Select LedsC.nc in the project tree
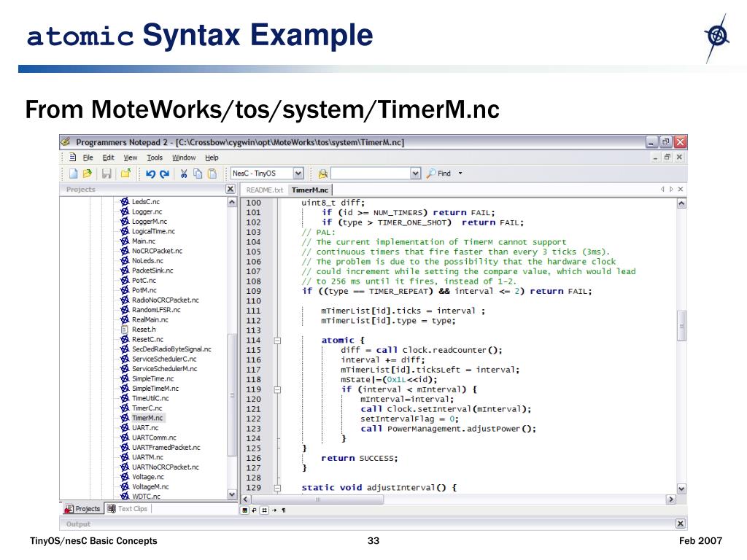The width and height of the screenshot is (747, 560). pos(146,202)
